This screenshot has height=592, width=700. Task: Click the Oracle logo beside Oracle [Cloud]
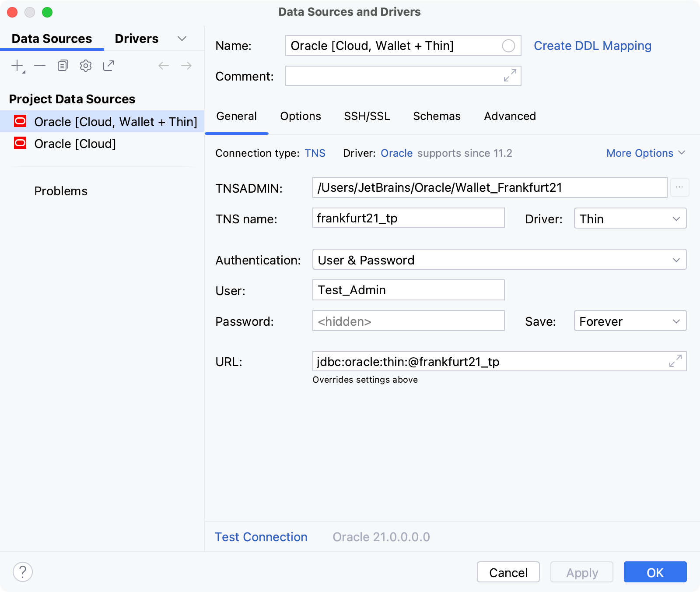coord(20,143)
